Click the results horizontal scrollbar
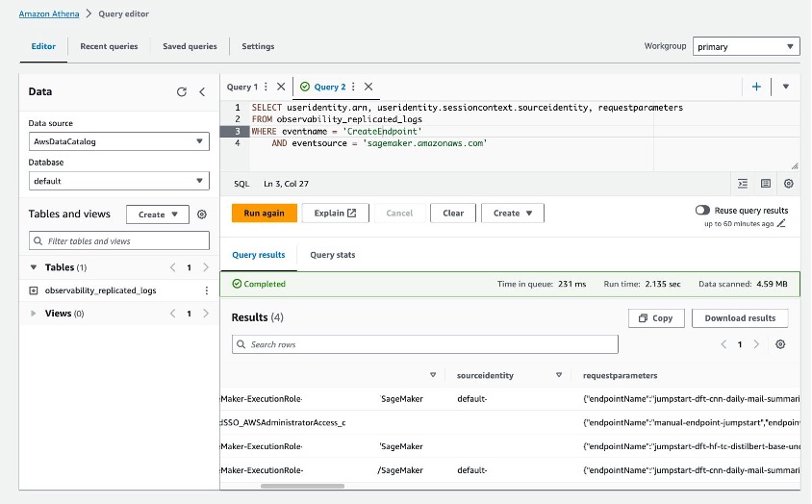812x504 pixels. pos(302,486)
